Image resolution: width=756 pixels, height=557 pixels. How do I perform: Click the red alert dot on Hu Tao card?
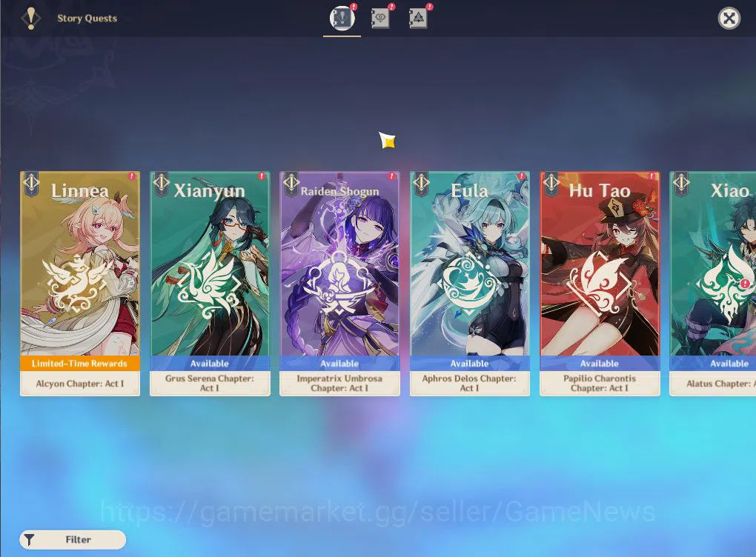[x=651, y=176]
